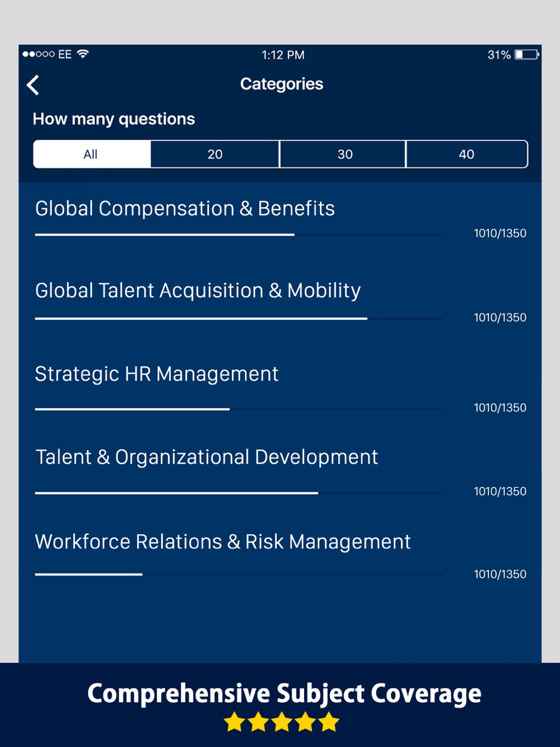
Task: Open Talent & Organizational Development category
Action: (x=280, y=471)
